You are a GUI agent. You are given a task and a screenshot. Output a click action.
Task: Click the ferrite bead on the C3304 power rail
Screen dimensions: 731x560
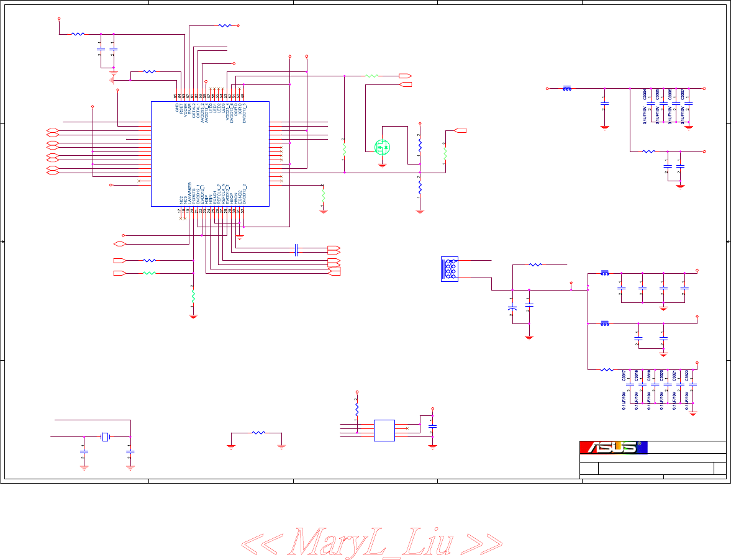567,88
